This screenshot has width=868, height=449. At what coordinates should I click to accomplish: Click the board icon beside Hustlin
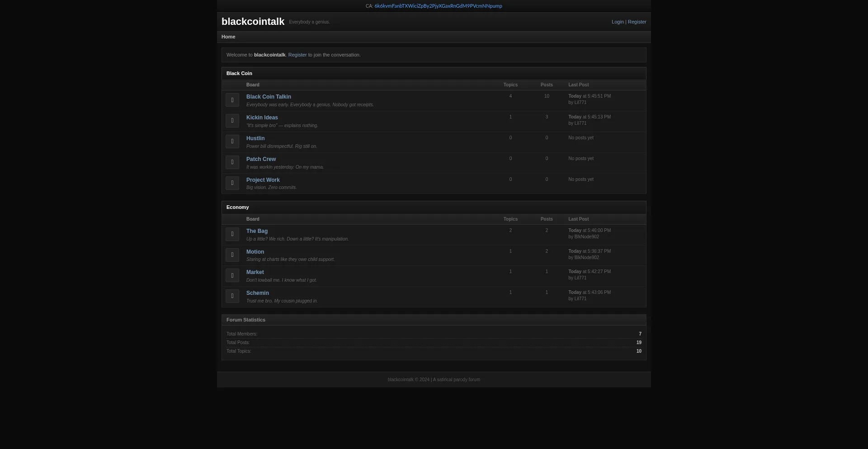coord(232,142)
